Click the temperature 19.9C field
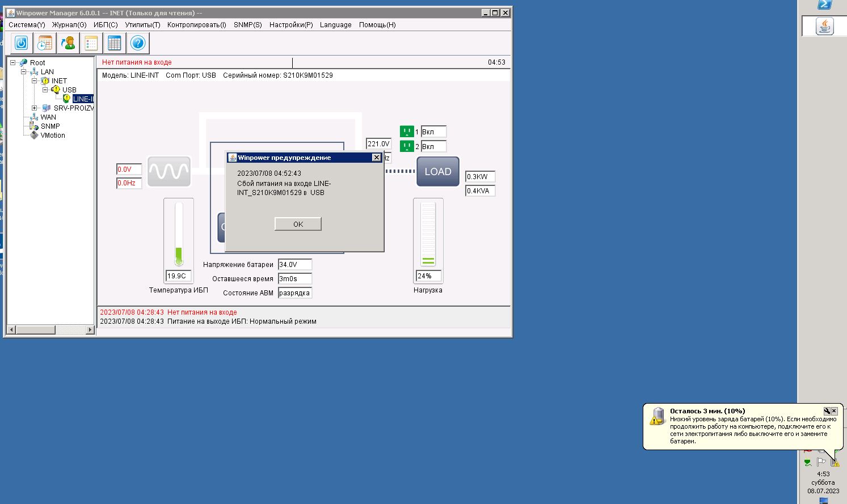Viewport: 847px width, 504px height. point(178,276)
